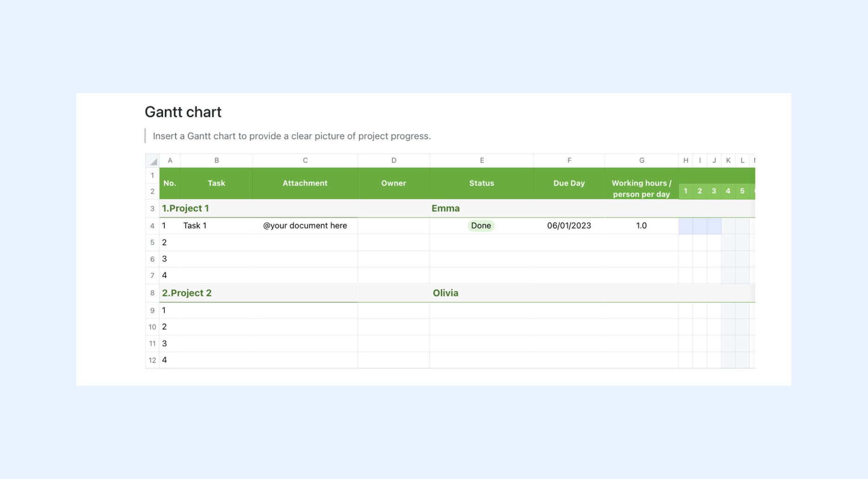The image size is (868, 479).
Task: Click the 'Task 1' cell
Action: click(x=216, y=226)
